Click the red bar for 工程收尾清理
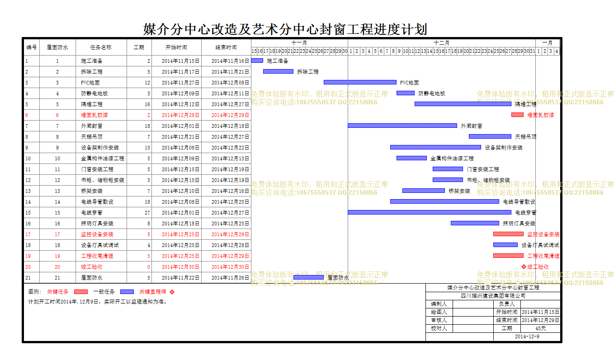 click(x=508, y=256)
